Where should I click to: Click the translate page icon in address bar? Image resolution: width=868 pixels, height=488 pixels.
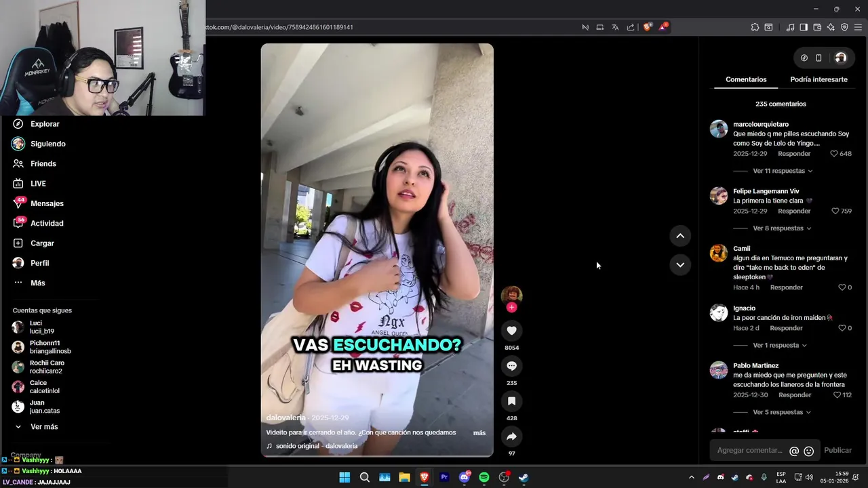pos(615,27)
